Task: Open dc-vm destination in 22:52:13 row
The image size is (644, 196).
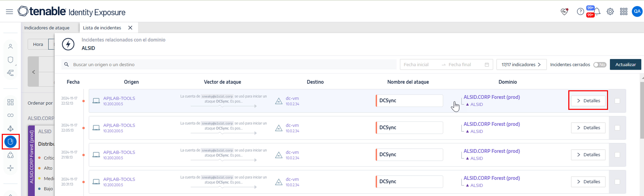Action: pyautogui.click(x=292, y=98)
